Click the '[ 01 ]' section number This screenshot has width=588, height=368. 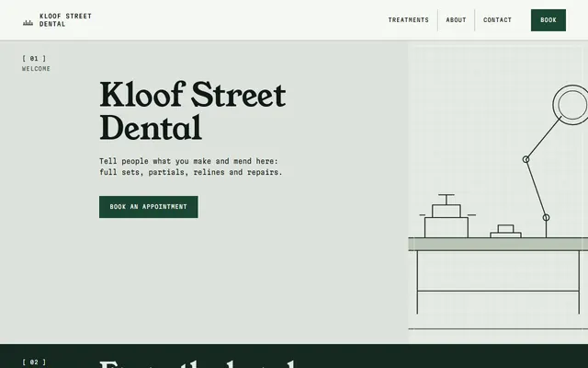[34, 58]
